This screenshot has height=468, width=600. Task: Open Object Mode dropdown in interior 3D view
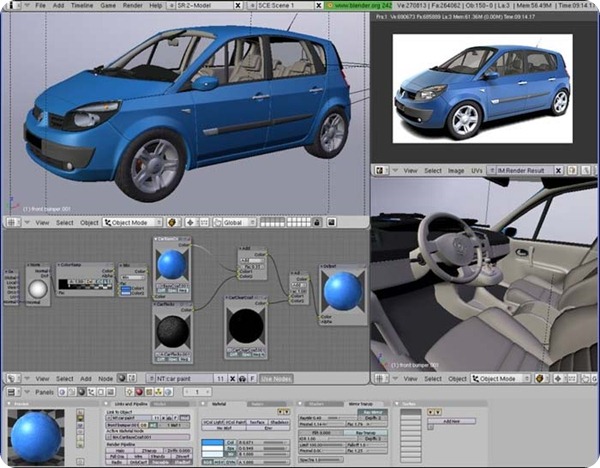tap(501, 378)
